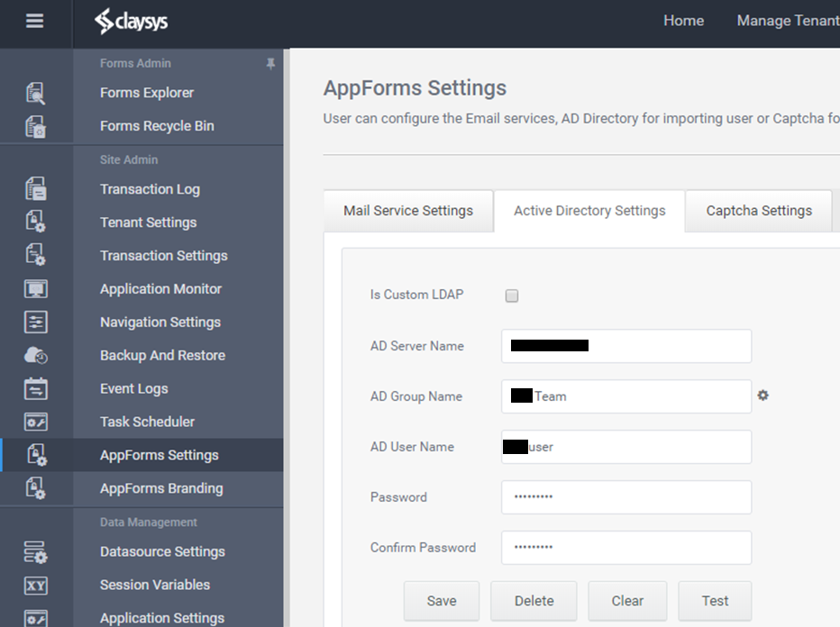Select Navigation Settings in sidebar

(160, 322)
